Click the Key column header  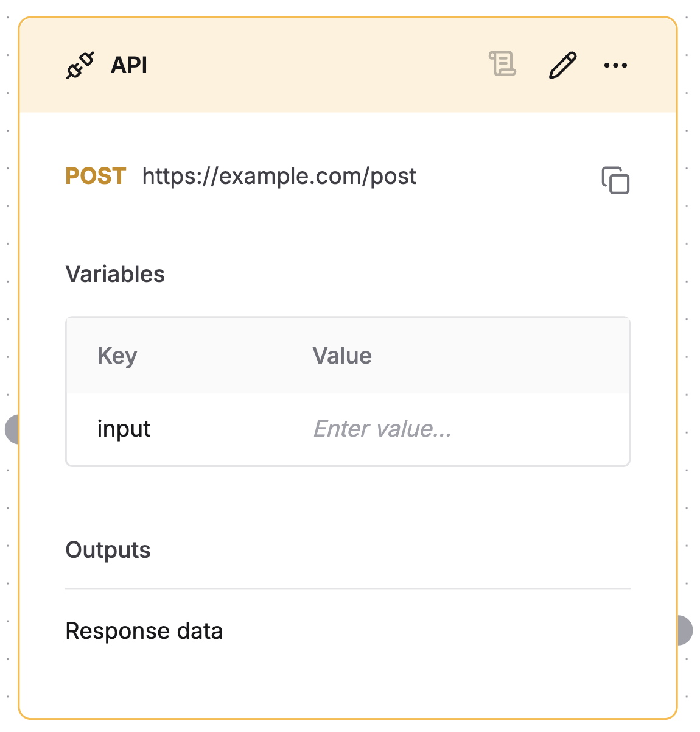[x=117, y=356]
